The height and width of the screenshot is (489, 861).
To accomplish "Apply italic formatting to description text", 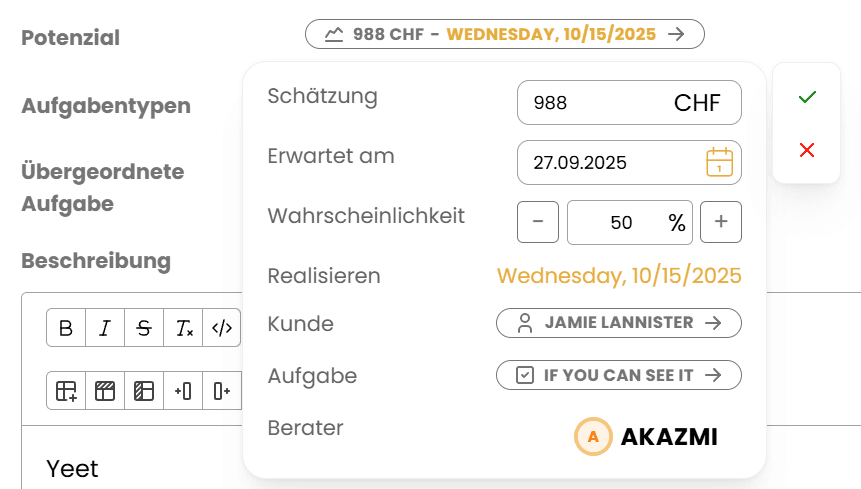I will coord(105,328).
